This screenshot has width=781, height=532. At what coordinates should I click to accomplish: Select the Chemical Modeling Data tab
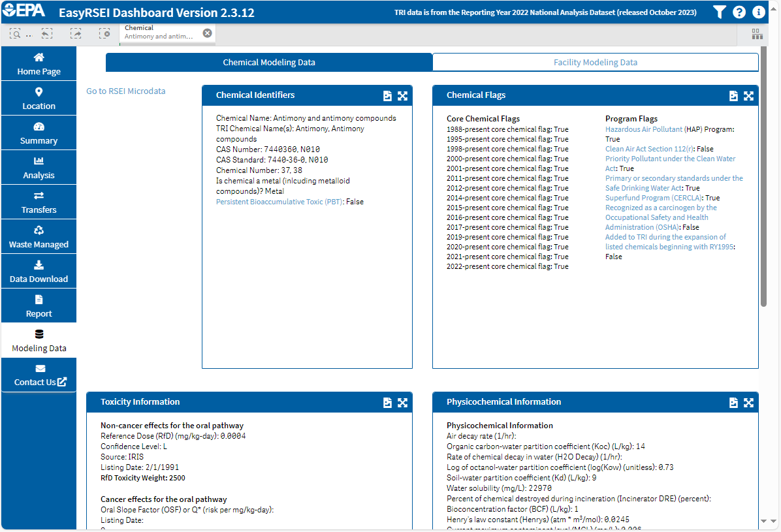coord(268,63)
